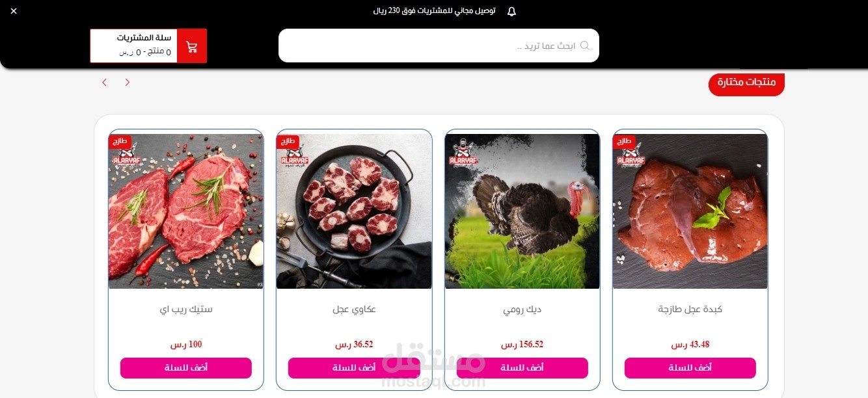
Task: Open the كبدة عجل طازجة product title
Action: 690,310
